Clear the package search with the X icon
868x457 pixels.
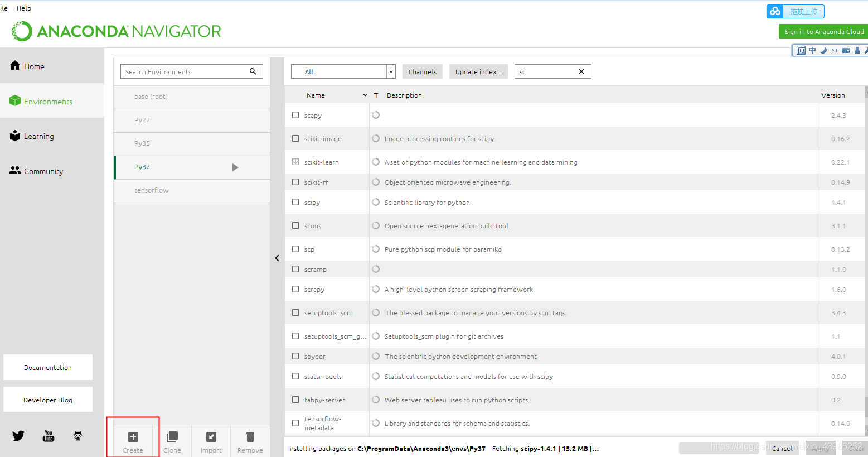581,71
